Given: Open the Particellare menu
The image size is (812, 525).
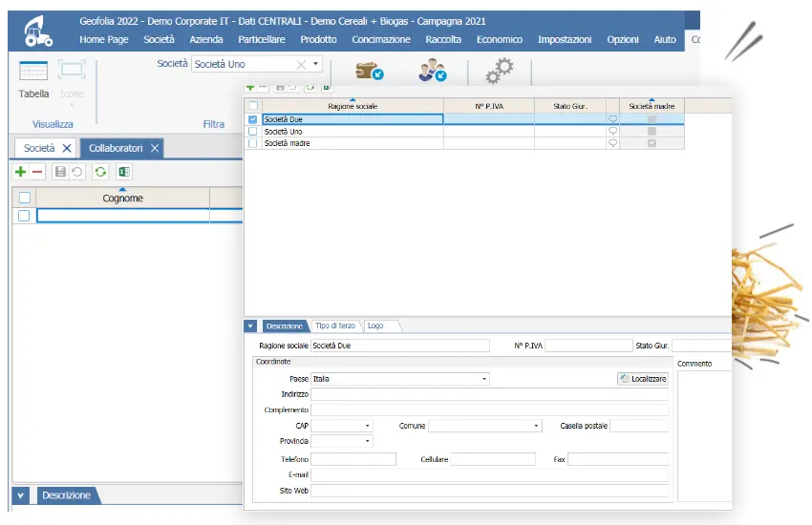Looking at the screenshot, I should tap(262, 40).
